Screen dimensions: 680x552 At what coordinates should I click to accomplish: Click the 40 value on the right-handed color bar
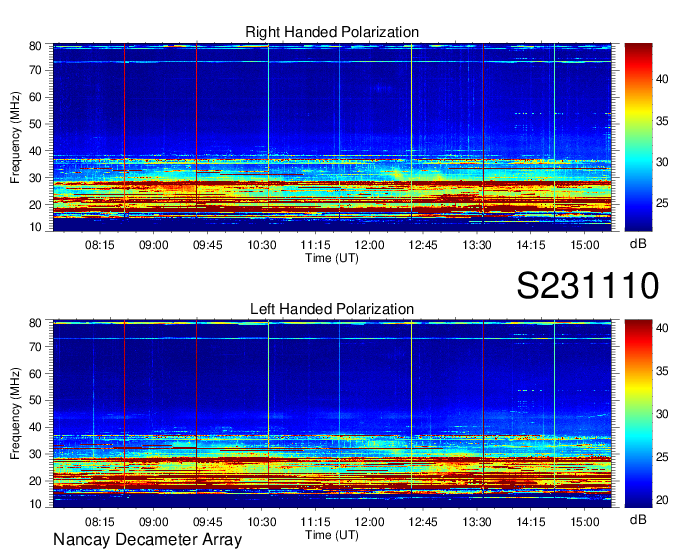(x=662, y=79)
